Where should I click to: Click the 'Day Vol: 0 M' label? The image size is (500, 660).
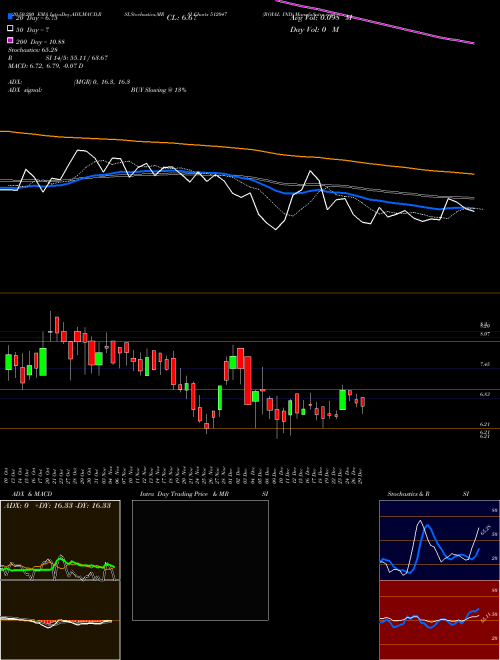314,30
